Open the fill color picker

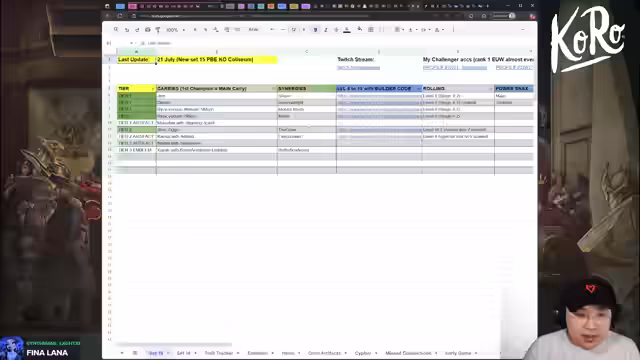point(360,29)
